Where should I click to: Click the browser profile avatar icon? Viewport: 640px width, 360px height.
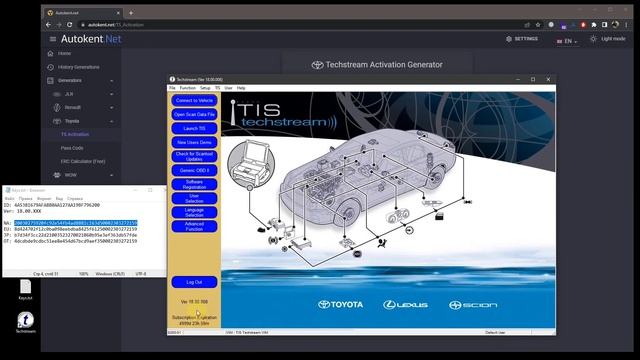point(615,25)
